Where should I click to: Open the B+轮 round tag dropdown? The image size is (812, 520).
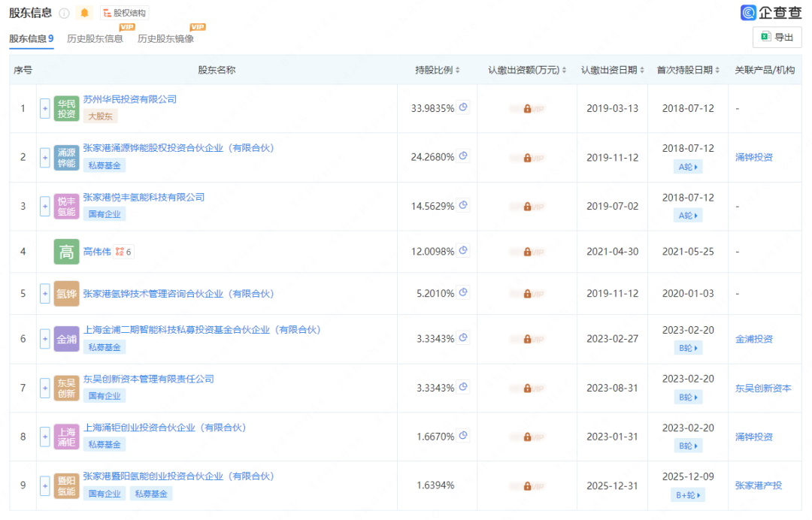[687, 494]
